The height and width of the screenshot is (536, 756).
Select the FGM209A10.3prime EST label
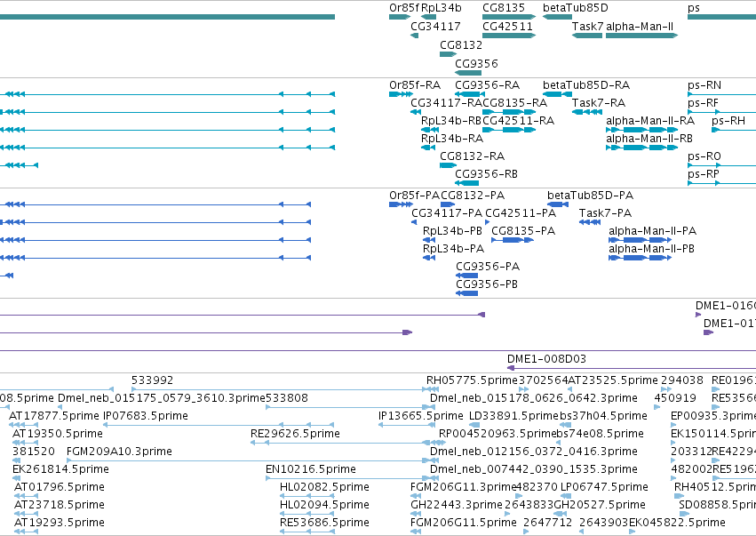tap(119, 452)
